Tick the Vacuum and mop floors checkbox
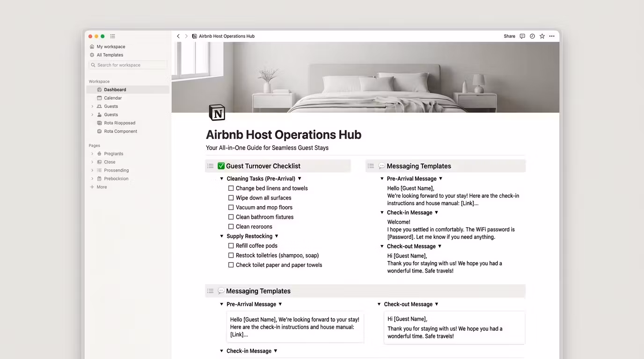The image size is (644, 359). coord(231,208)
